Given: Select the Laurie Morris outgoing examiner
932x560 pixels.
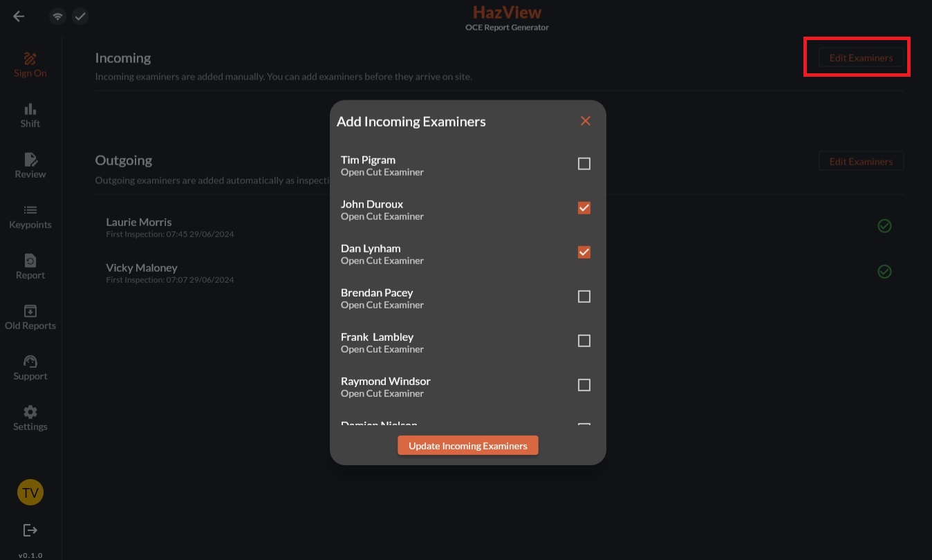Looking at the screenshot, I should pos(499,227).
